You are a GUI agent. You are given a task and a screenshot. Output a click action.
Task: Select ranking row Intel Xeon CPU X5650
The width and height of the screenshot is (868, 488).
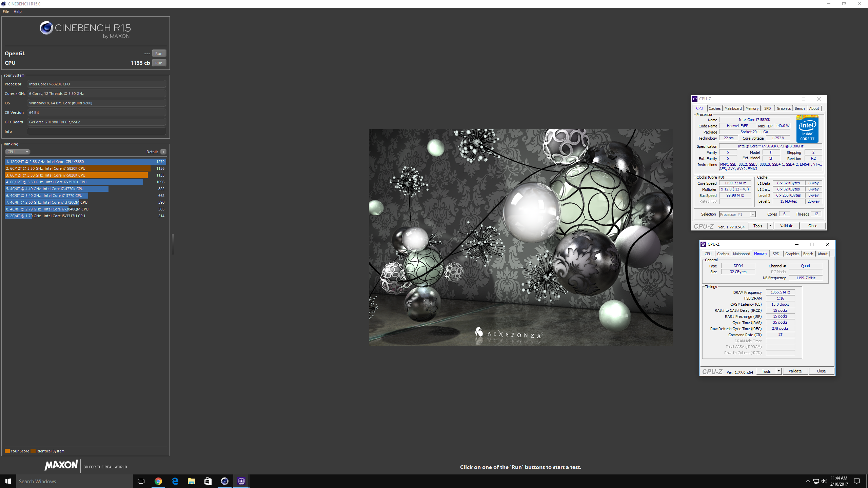tap(85, 162)
